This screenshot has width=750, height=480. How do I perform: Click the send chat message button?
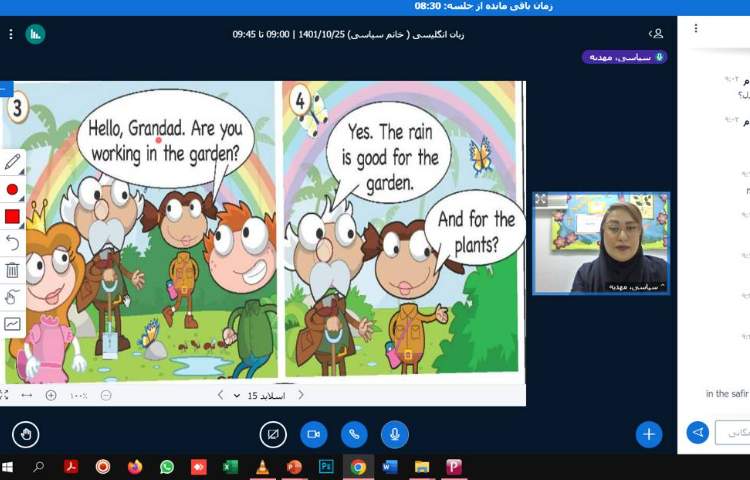click(697, 432)
